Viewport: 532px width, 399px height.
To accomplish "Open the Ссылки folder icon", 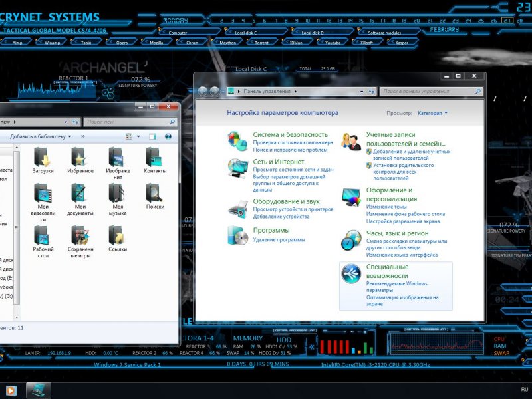I will (x=118, y=235).
